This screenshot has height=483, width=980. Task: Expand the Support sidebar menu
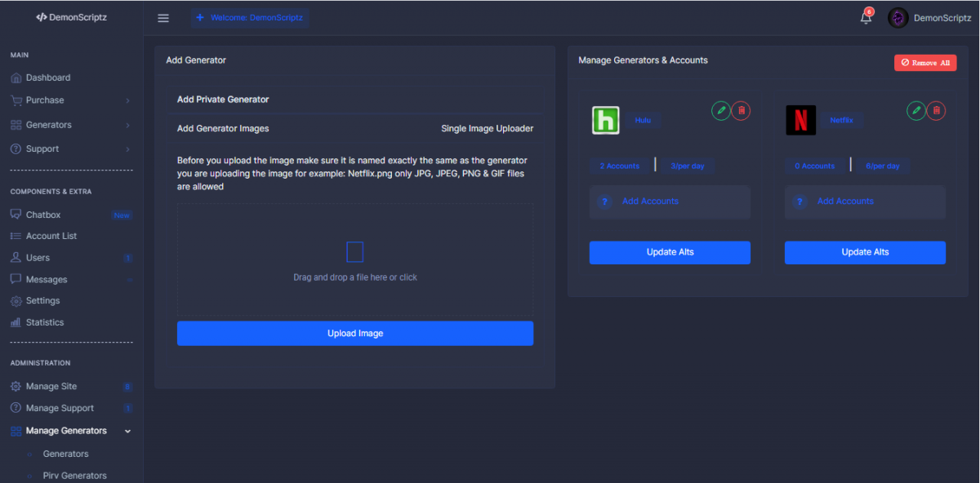(x=69, y=149)
